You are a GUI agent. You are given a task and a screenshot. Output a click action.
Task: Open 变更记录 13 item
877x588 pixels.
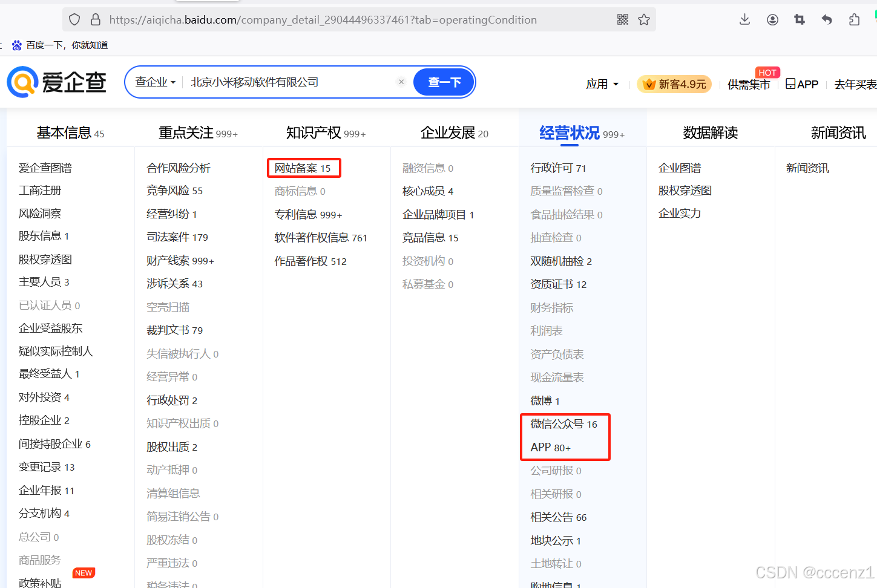pos(47,467)
